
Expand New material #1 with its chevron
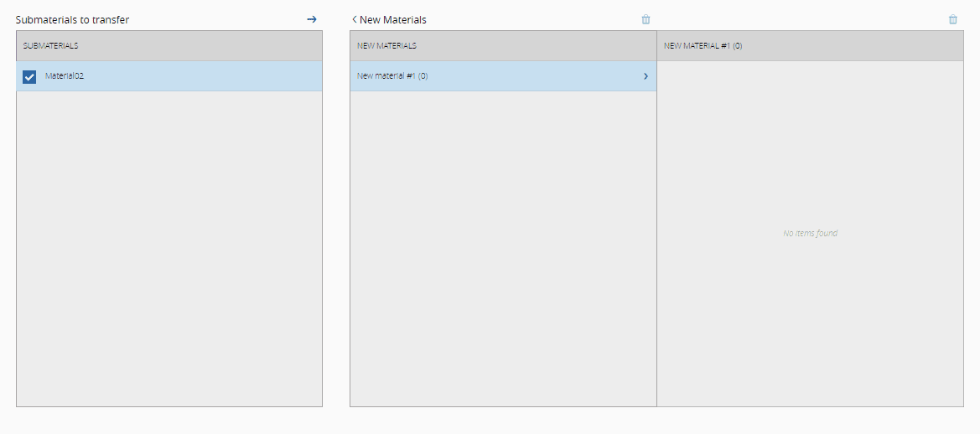point(646,76)
